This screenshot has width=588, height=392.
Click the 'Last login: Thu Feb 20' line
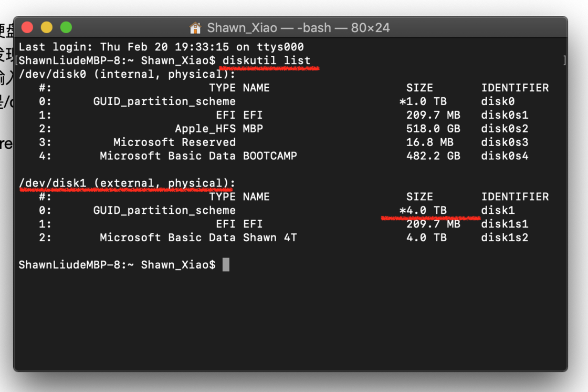[161, 47]
